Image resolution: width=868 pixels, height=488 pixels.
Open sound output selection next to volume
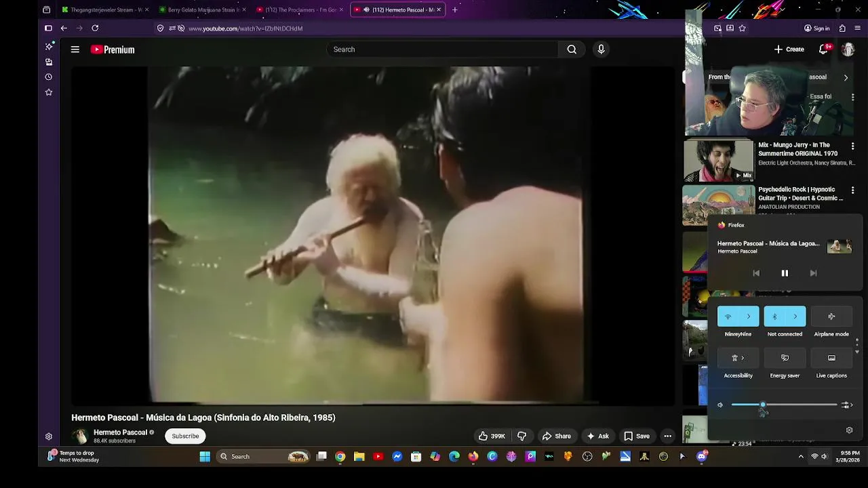[x=846, y=405]
